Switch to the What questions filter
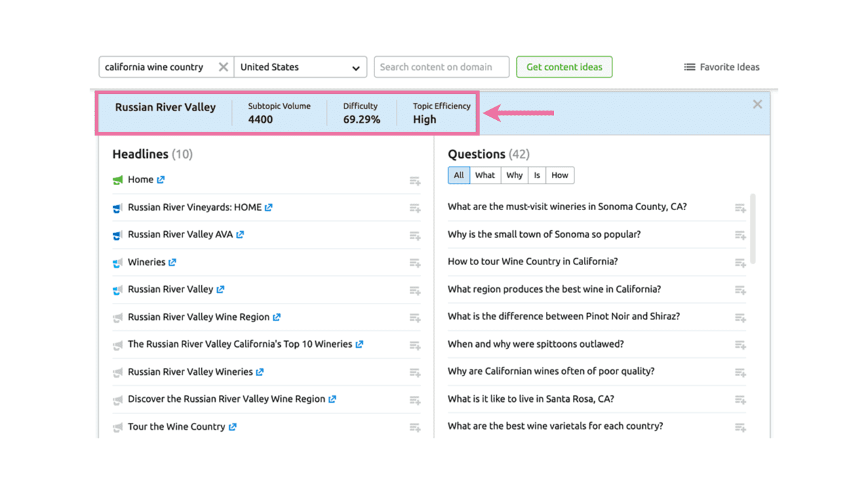 tap(485, 175)
